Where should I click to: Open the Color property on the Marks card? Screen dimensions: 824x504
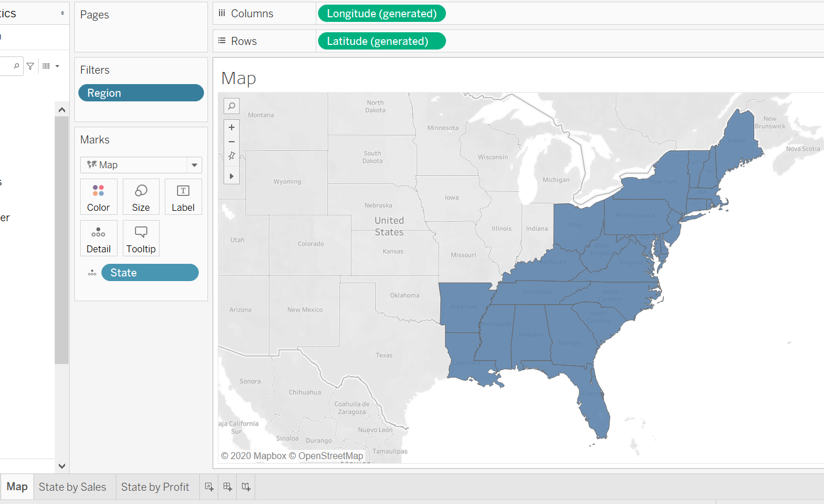click(99, 196)
